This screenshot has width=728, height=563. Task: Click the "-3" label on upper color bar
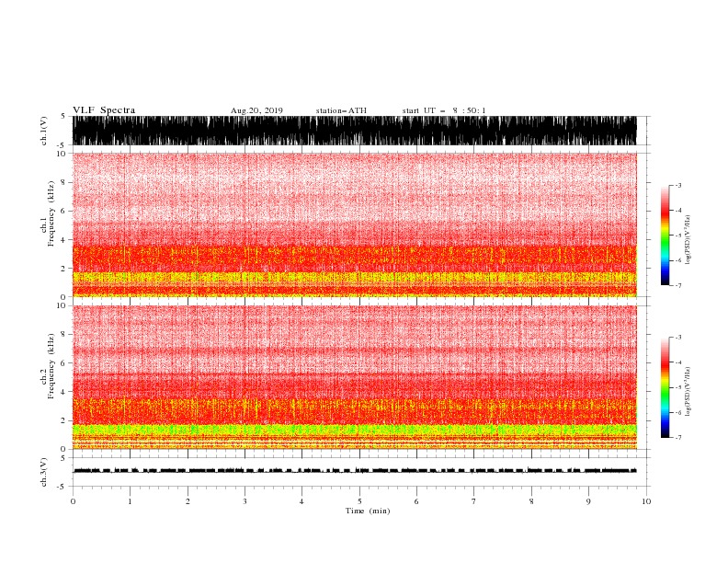(x=677, y=185)
